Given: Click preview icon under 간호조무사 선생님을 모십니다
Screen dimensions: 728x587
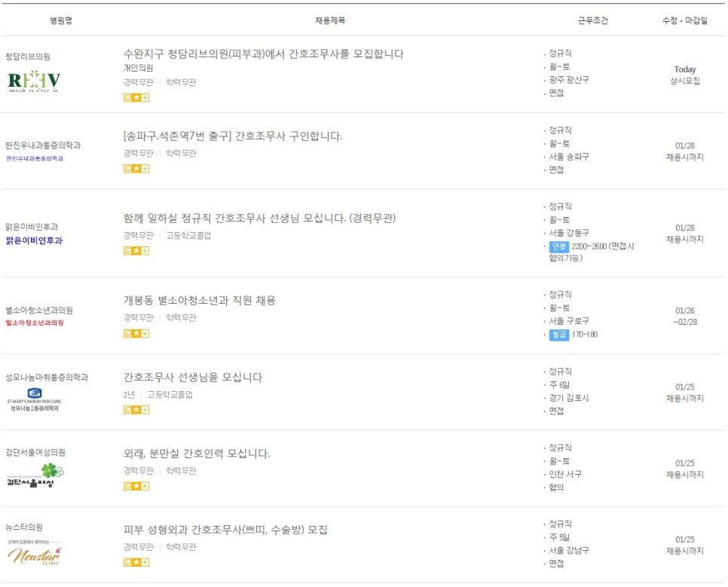Looking at the screenshot, I should click(x=127, y=409).
